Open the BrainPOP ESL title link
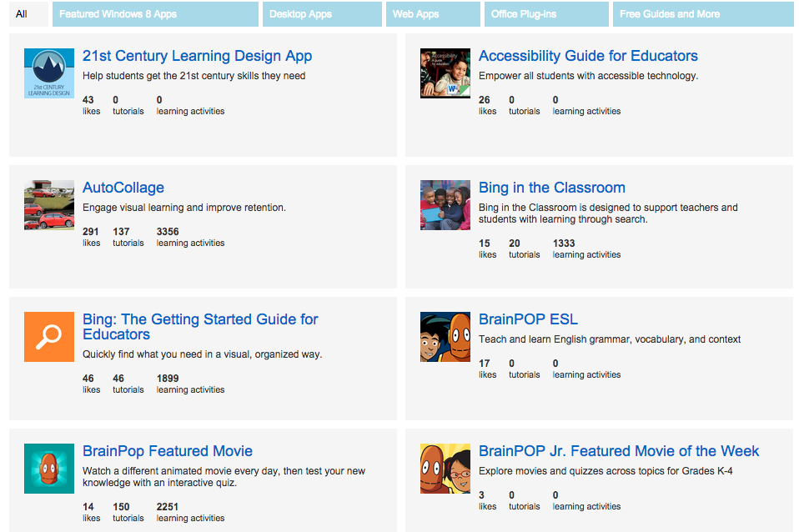Viewport: 799px width, 532px height. pos(529,319)
